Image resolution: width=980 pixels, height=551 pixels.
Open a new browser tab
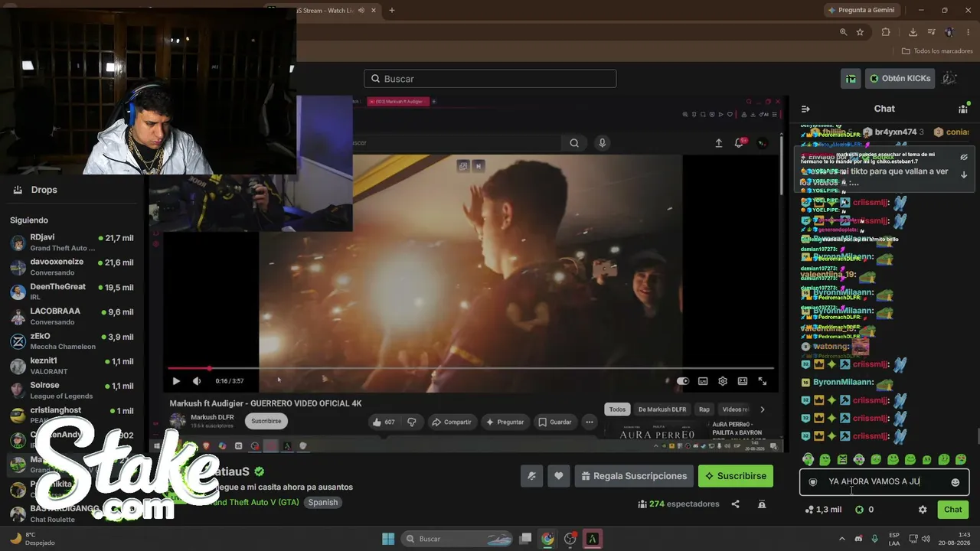point(392,10)
